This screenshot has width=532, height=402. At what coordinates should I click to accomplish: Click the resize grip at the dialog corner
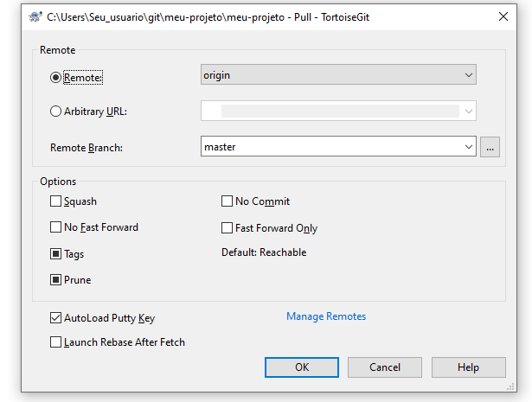pyautogui.click(x=510, y=387)
